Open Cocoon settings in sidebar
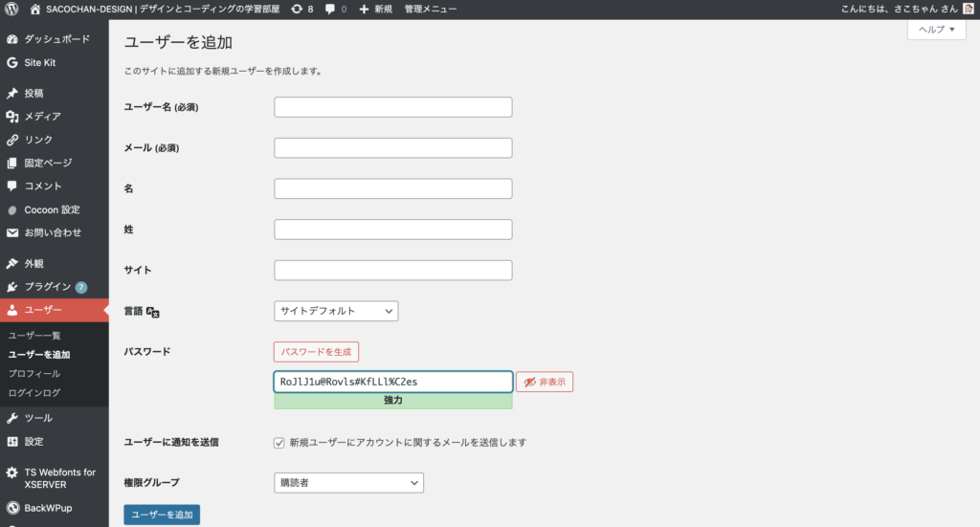Screen dimensions: 980x527 click(52, 209)
